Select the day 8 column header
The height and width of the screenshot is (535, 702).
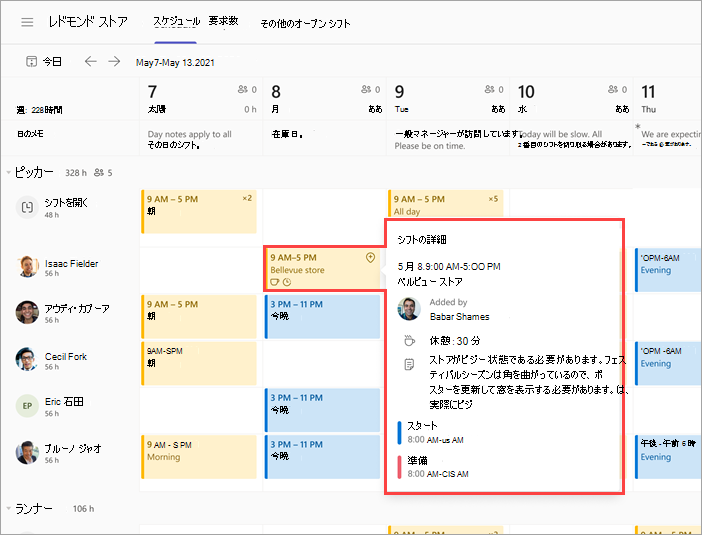click(325, 98)
